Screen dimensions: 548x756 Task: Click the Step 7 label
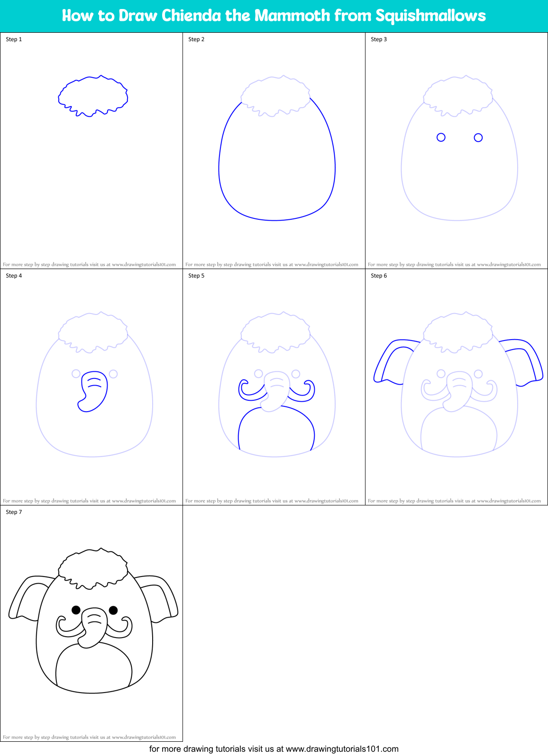(14, 512)
